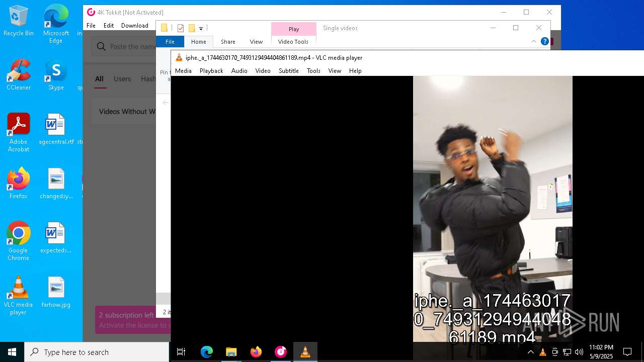Open Firefox from the taskbar
Viewport: 644px width, 362px height.
(256, 352)
